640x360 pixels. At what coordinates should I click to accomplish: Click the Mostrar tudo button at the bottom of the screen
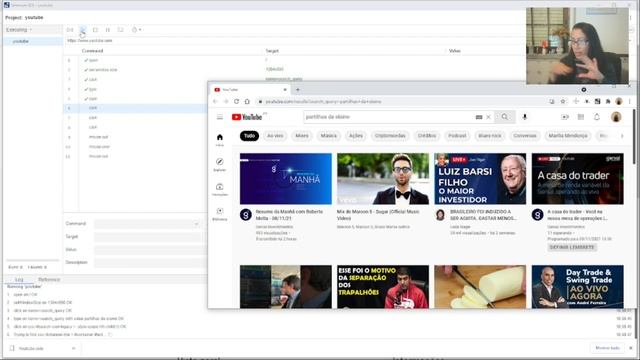[607, 348]
